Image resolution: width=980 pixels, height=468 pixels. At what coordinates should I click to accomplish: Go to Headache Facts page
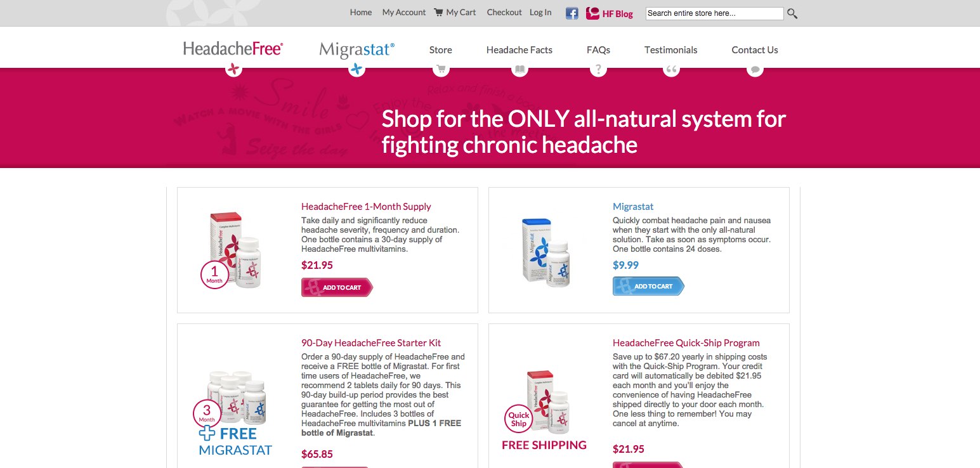coord(519,49)
